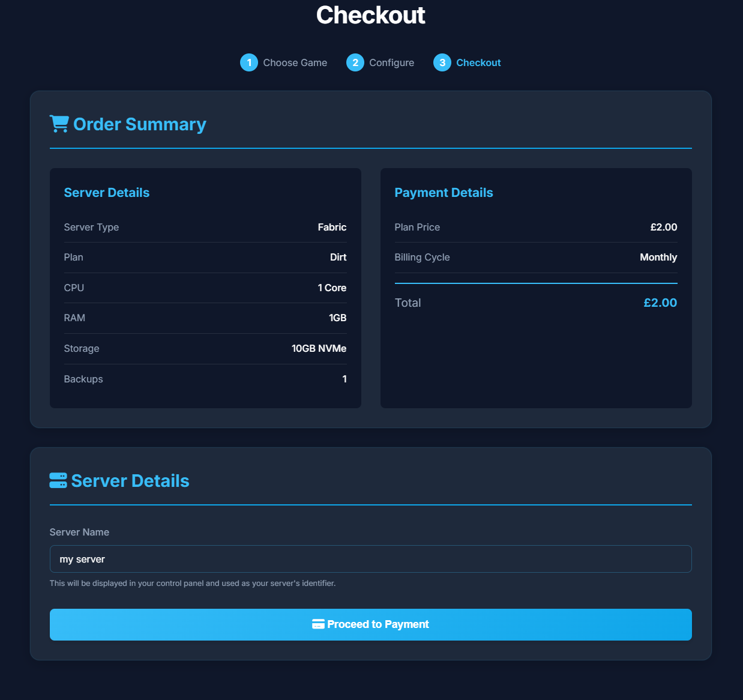Click the Checkout page title

coord(371,14)
